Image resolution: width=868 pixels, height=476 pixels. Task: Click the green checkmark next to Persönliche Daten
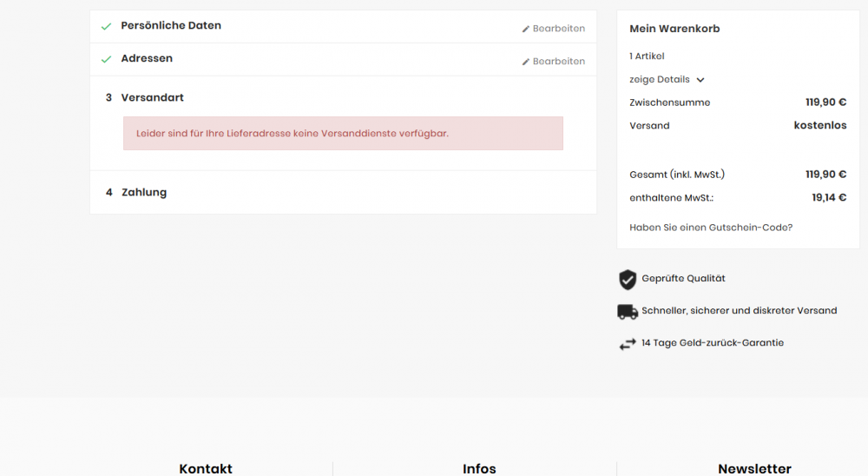(106, 26)
